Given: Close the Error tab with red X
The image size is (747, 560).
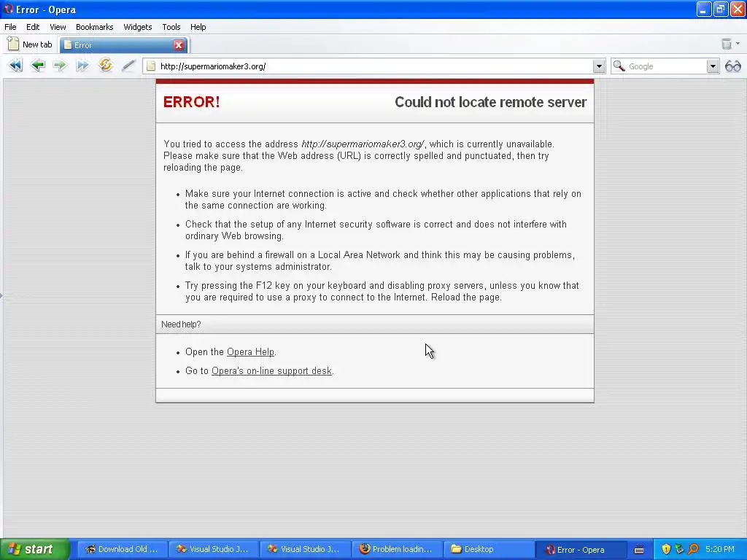Looking at the screenshot, I should 179,44.
